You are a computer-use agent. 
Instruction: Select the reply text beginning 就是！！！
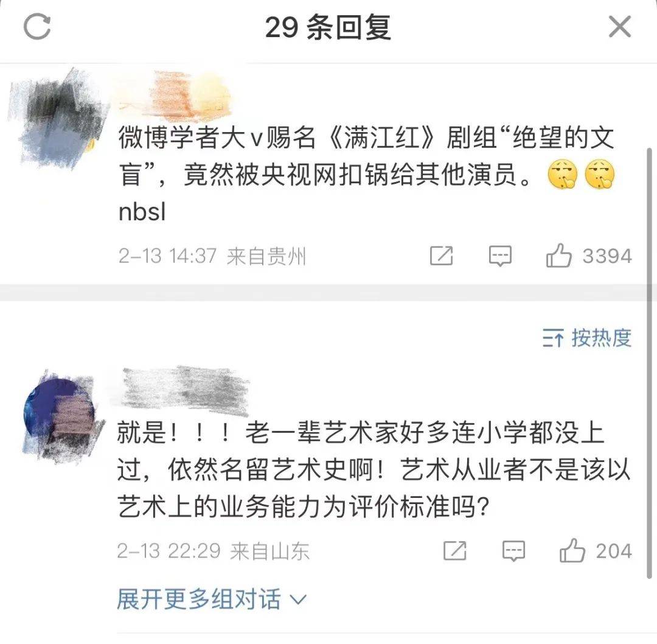[x=374, y=469]
